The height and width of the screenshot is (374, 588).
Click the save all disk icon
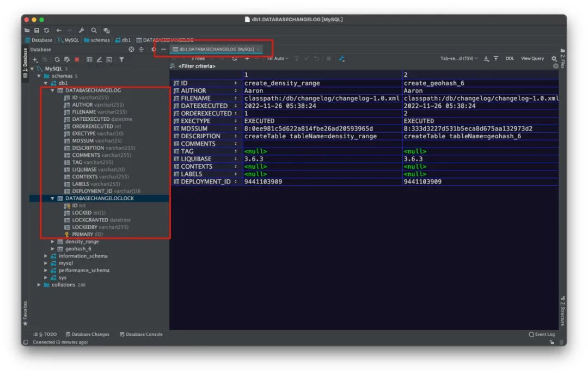(x=37, y=30)
